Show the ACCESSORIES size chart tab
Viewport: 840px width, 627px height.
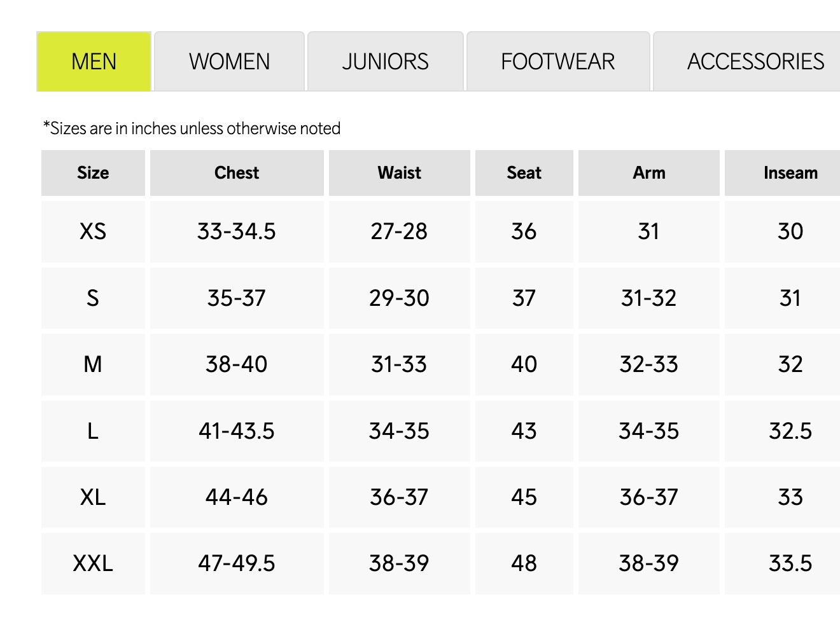pyautogui.click(x=755, y=62)
